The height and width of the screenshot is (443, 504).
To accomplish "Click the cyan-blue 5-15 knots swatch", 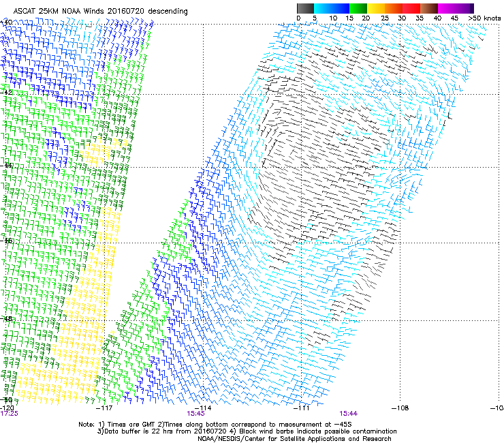I will tap(332, 8).
